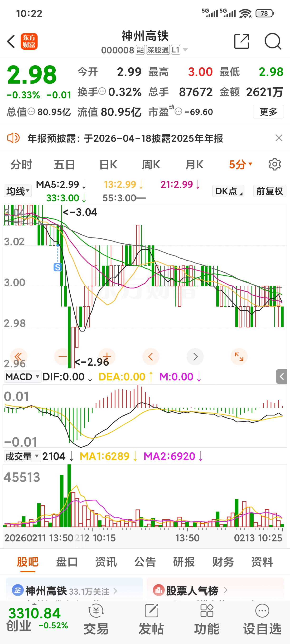Screen dimensions: 290x644
Task: Open the MACD indicator dropdown
Action: coord(23,377)
